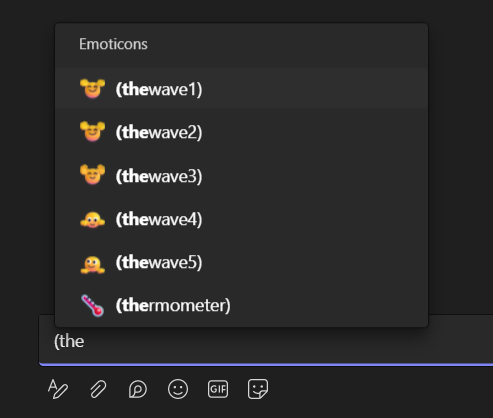Viewport: 493px width, 418px height.
Task: Open the GIF picker
Action: pyautogui.click(x=218, y=389)
